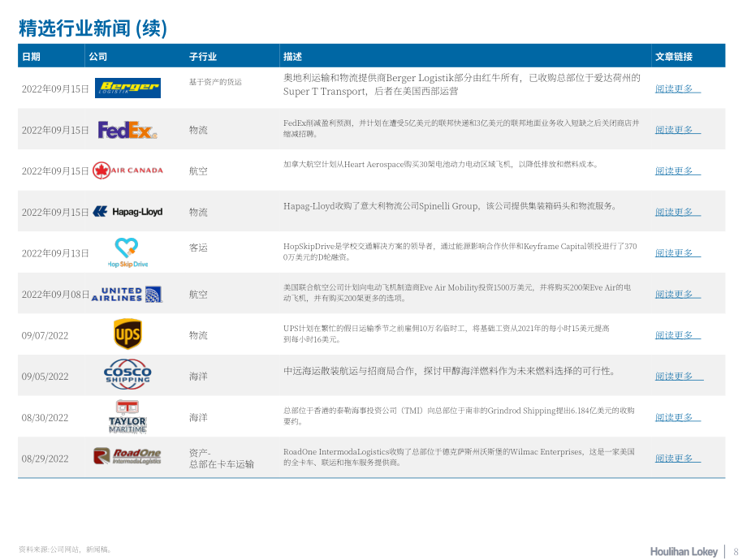Click the Air Canada logo

[127, 170]
